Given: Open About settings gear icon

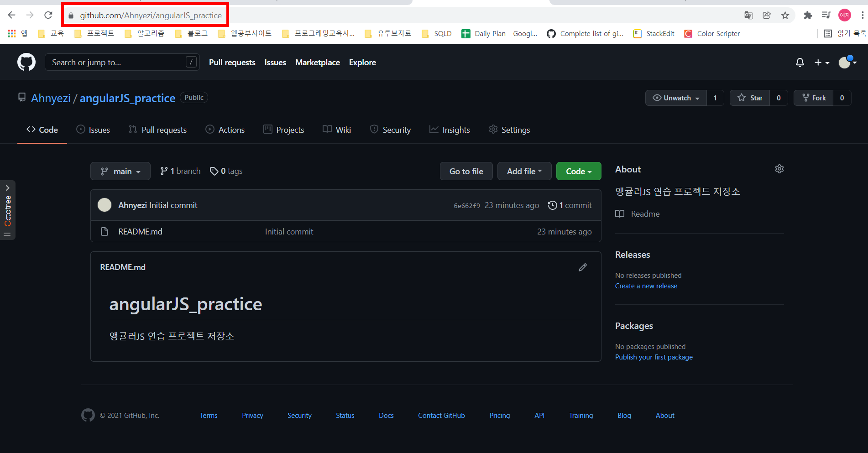Looking at the screenshot, I should (x=779, y=169).
